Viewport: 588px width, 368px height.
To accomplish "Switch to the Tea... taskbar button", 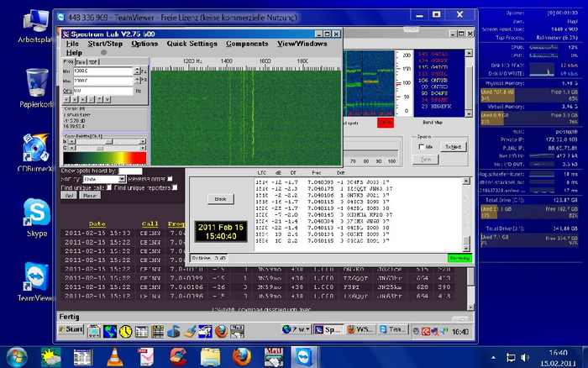I will pyautogui.click(x=392, y=329).
